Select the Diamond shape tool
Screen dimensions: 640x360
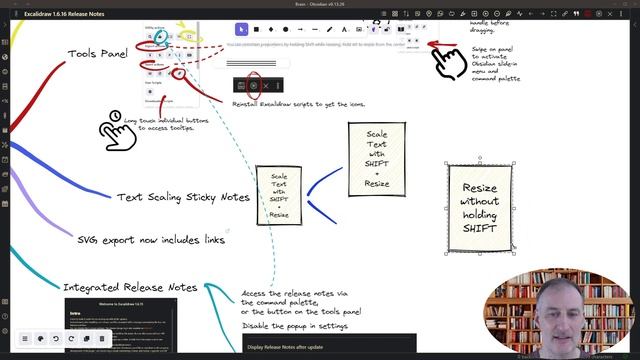(x=271, y=29)
